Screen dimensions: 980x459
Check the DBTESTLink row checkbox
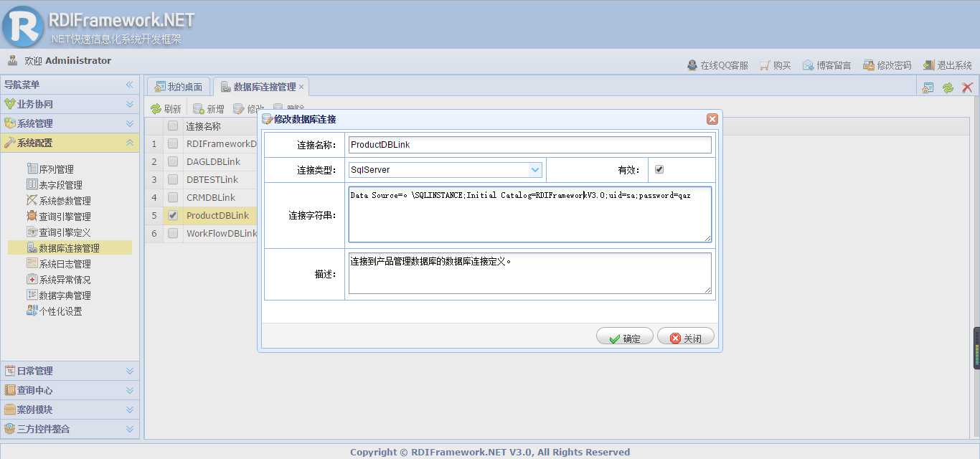click(x=173, y=179)
